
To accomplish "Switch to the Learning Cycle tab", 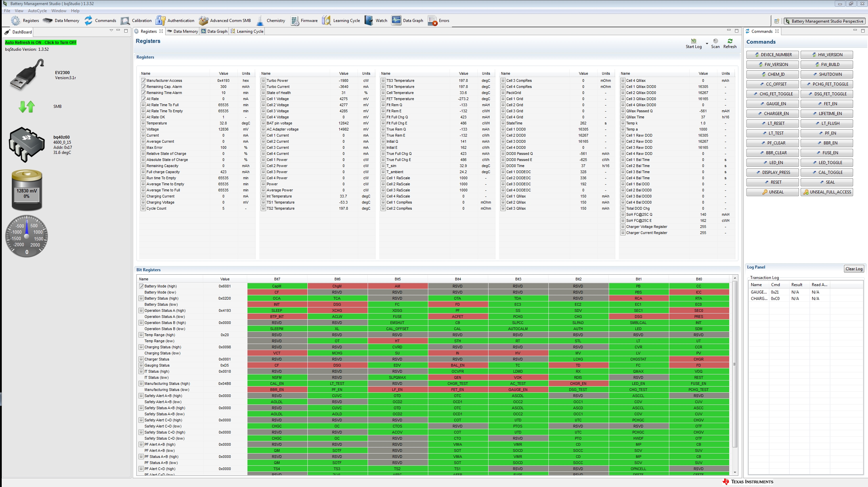I will (247, 31).
